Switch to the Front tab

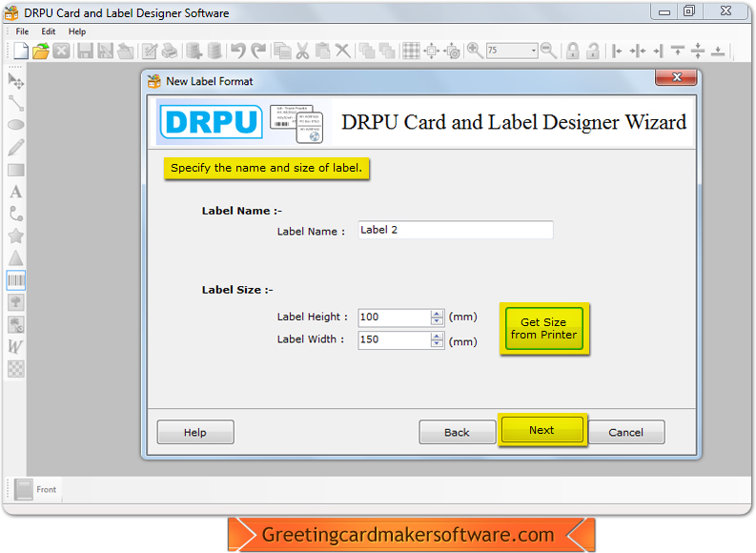pos(35,489)
